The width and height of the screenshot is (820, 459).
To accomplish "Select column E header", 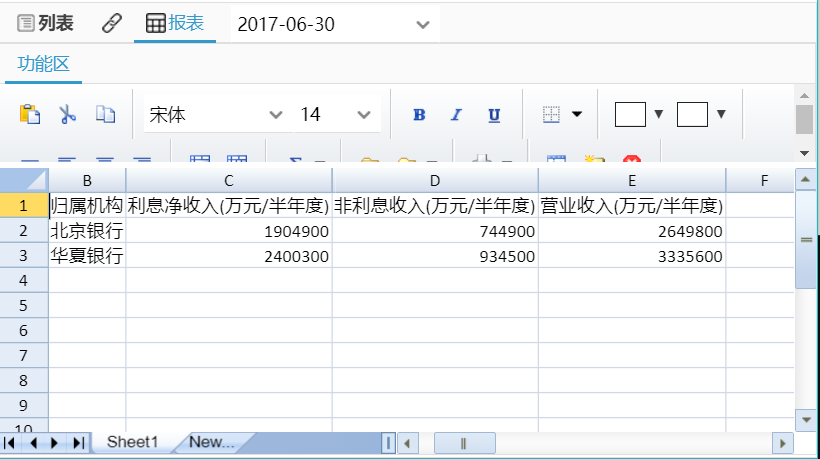I will (x=632, y=181).
